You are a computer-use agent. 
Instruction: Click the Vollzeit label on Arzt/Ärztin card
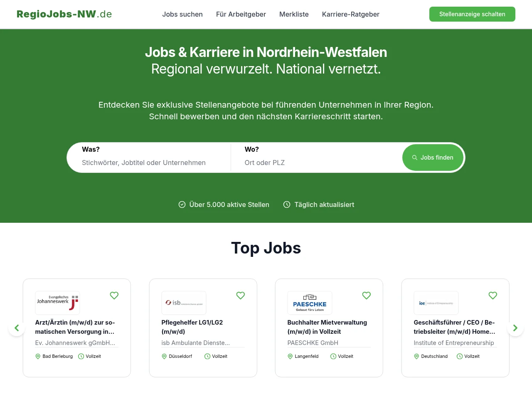94,357
